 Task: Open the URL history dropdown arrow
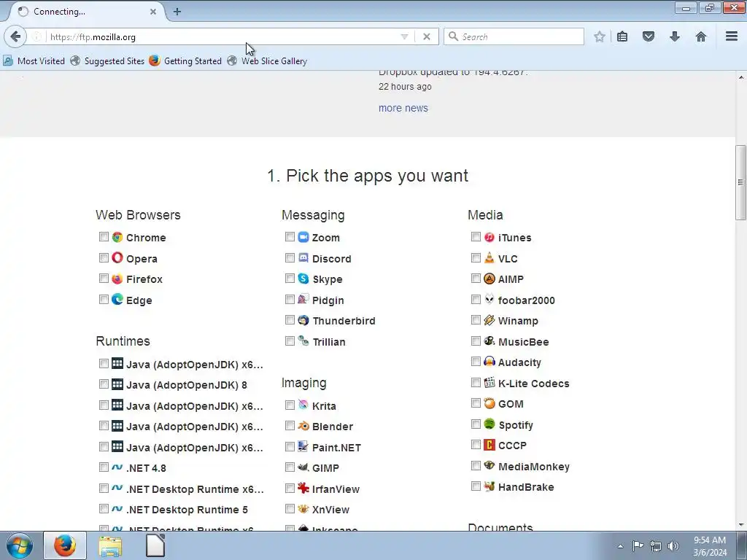(404, 36)
